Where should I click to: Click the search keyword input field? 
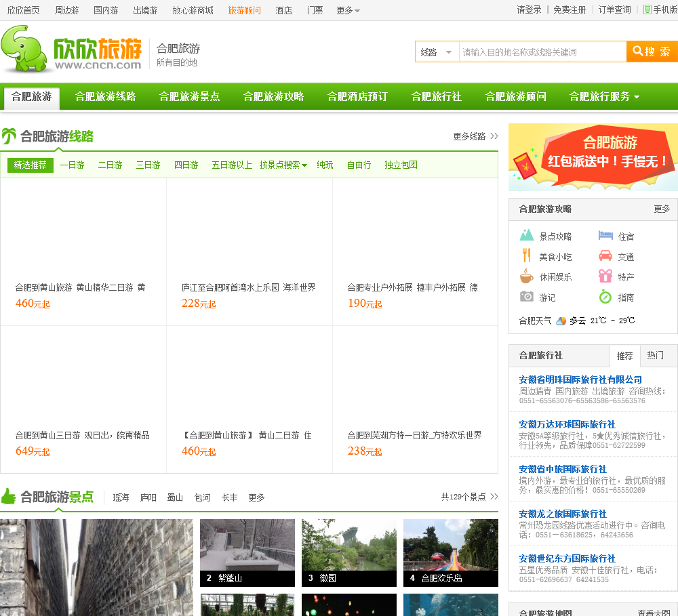542,52
